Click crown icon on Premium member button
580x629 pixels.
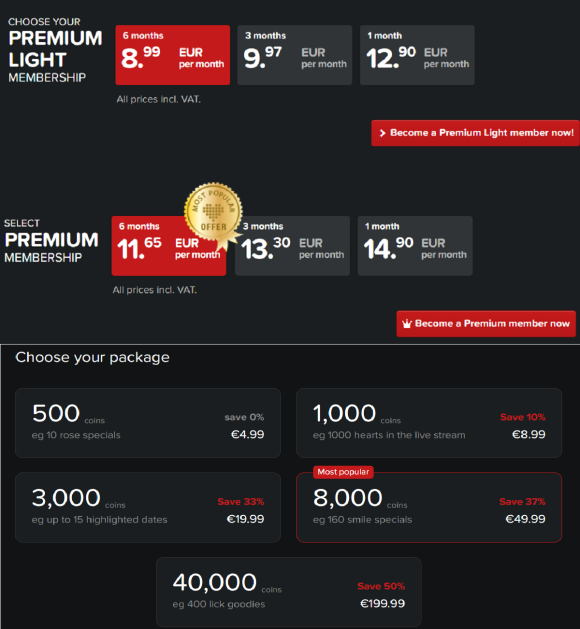(407, 324)
